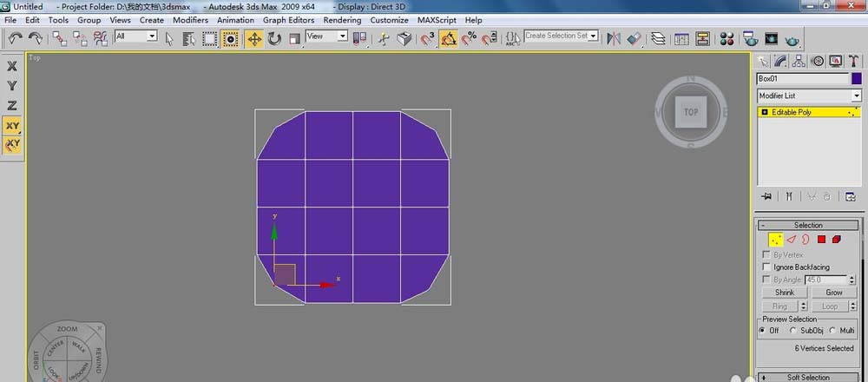Choose the Select Object arrow tool
This screenshot has height=382, width=868.
(169, 38)
